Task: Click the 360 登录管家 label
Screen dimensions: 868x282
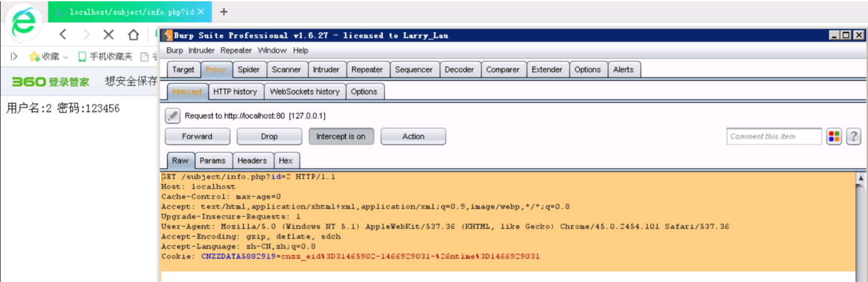Action: 51,81
